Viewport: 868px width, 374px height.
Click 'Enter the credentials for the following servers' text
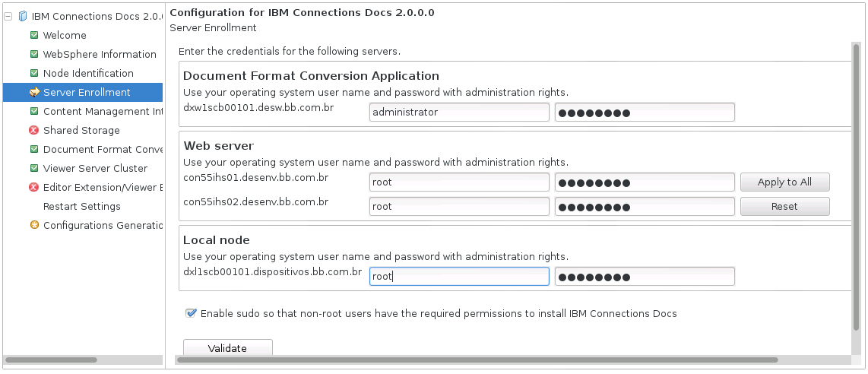coord(290,52)
